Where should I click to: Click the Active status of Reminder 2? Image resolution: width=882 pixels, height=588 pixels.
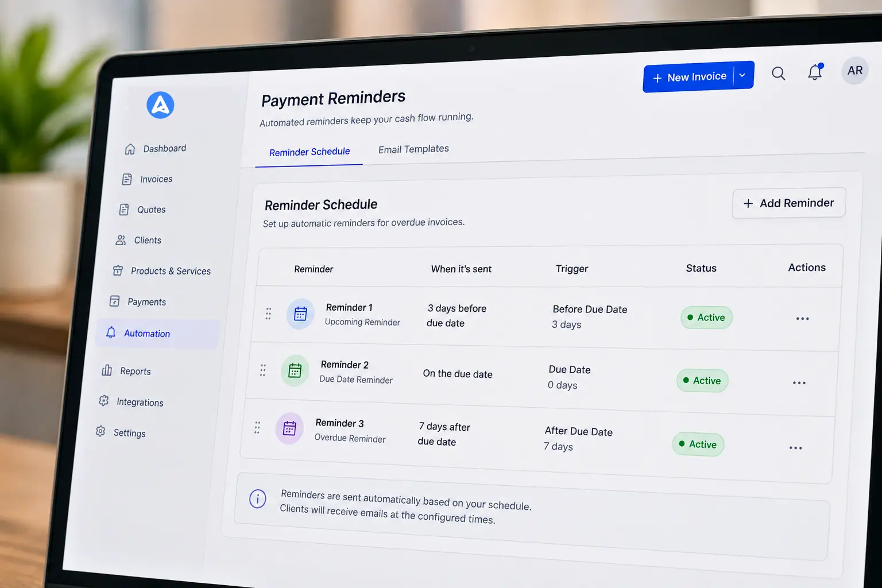pos(702,381)
